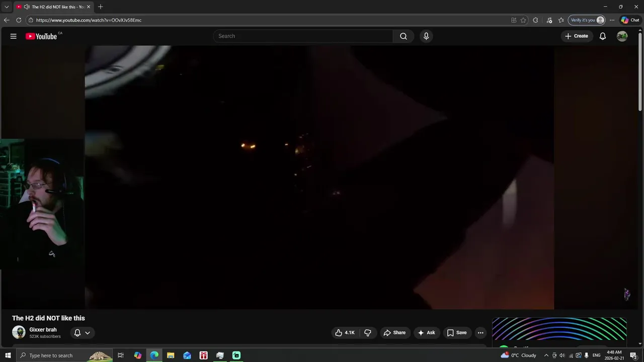The width and height of the screenshot is (644, 362).
Task: Open a new browser tab
Action: [101, 7]
